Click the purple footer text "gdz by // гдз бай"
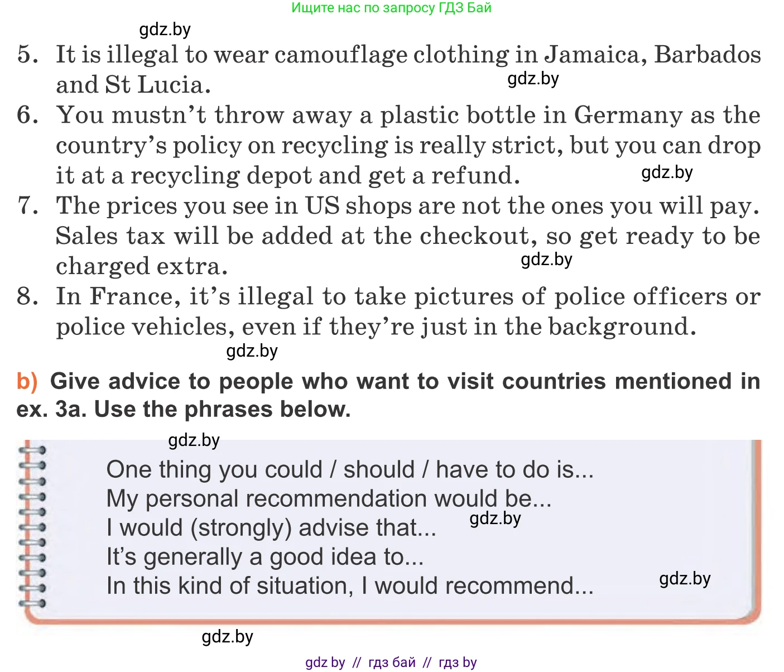The width and height of the screenshot is (784, 672). click(391, 663)
